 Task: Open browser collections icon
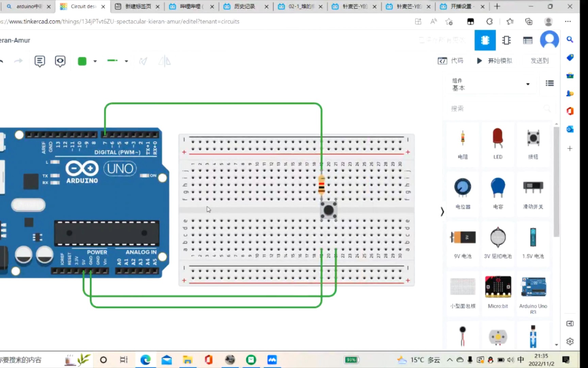coord(529,21)
